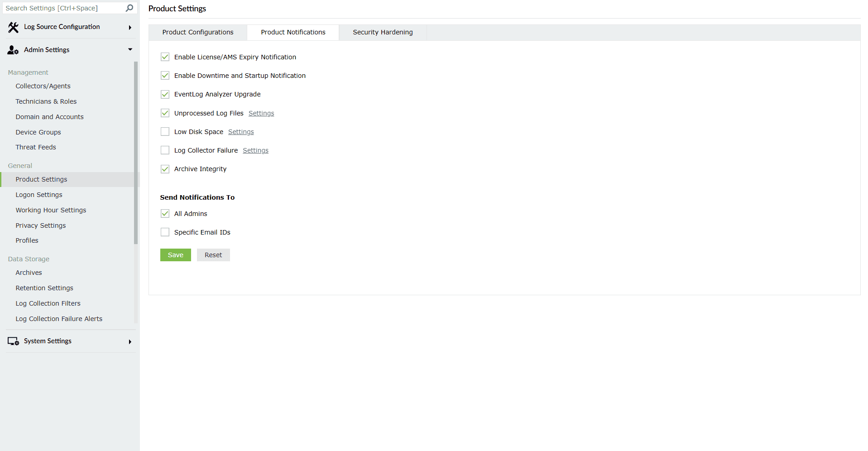868x451 pixels.
Task: Click the System Settings monitor icon
Action: pos(12,341)
